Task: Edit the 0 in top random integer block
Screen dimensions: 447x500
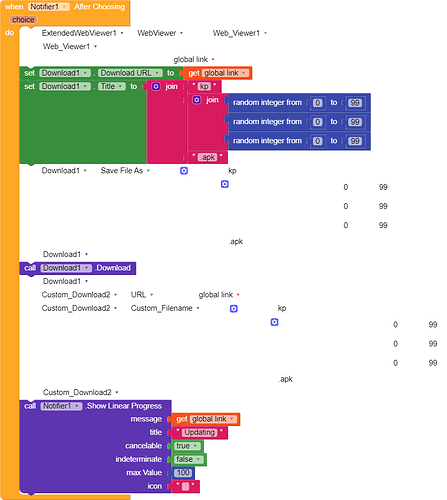Action: coord(317,103)
